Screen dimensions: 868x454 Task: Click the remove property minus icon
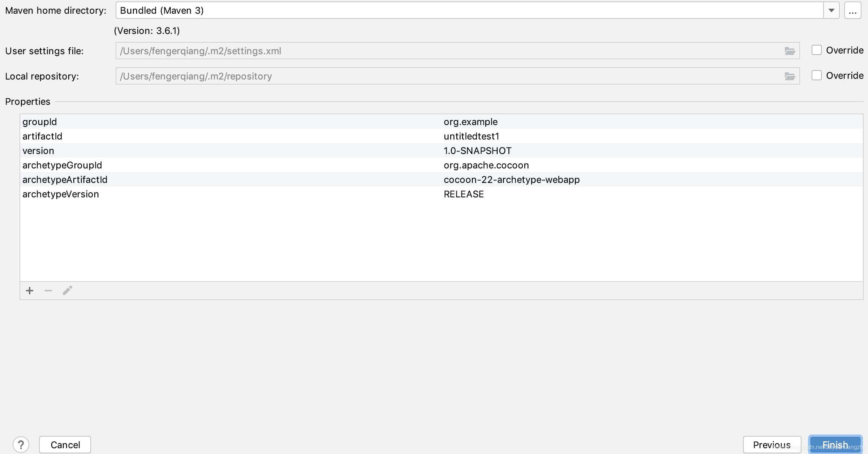coord(48,291)
